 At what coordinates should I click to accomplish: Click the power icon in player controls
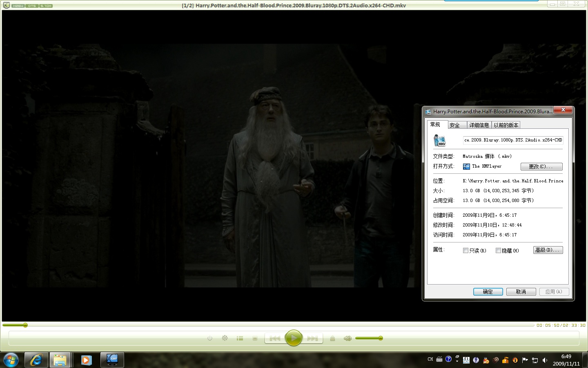click(x=210, y=338)
